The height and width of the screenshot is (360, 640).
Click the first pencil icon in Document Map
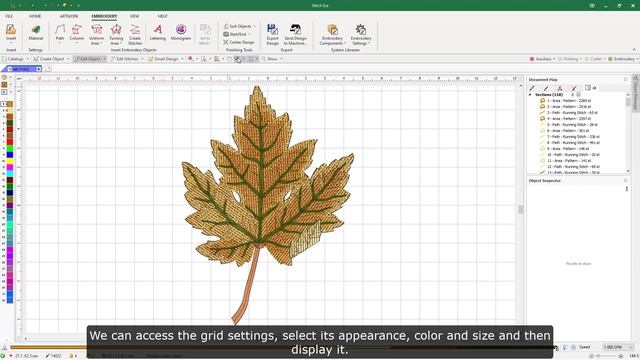pos(532,88)
